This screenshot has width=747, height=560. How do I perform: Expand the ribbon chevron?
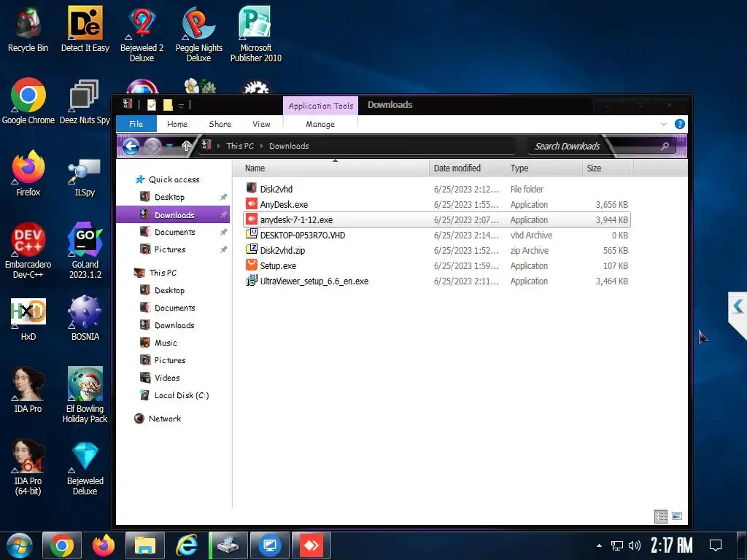[664, 124]
